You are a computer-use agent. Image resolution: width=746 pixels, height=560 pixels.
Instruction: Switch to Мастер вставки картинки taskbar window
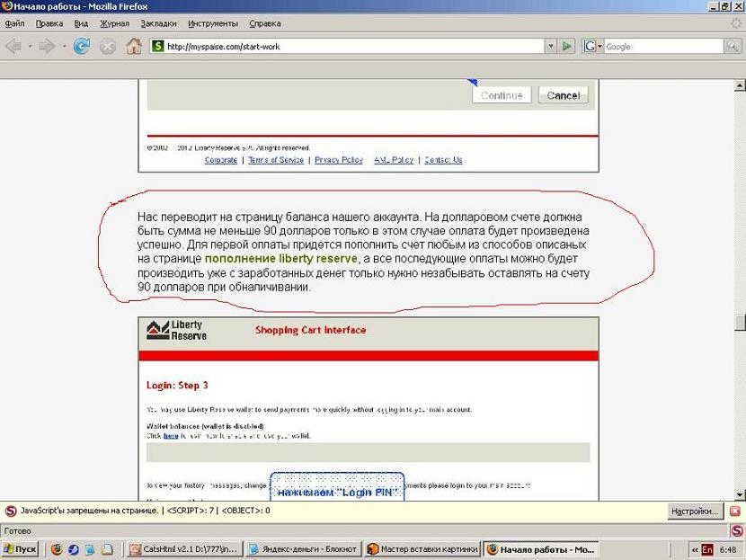[x=423, y=549]
